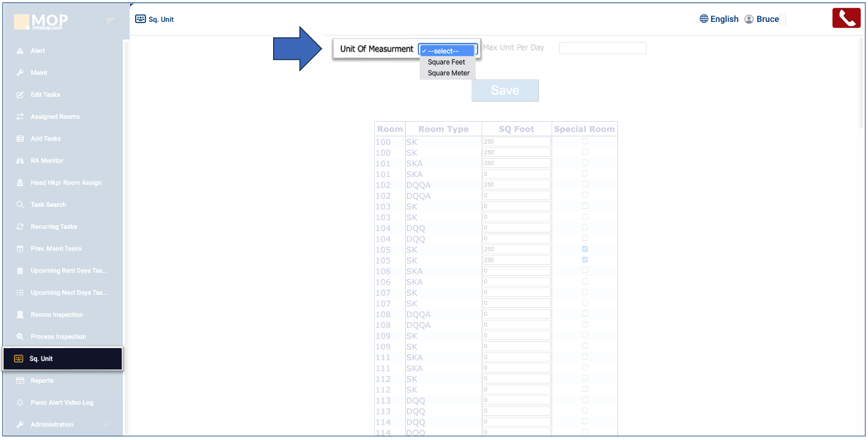Choose Square Feet from the dropdown list

coord(446,62)
